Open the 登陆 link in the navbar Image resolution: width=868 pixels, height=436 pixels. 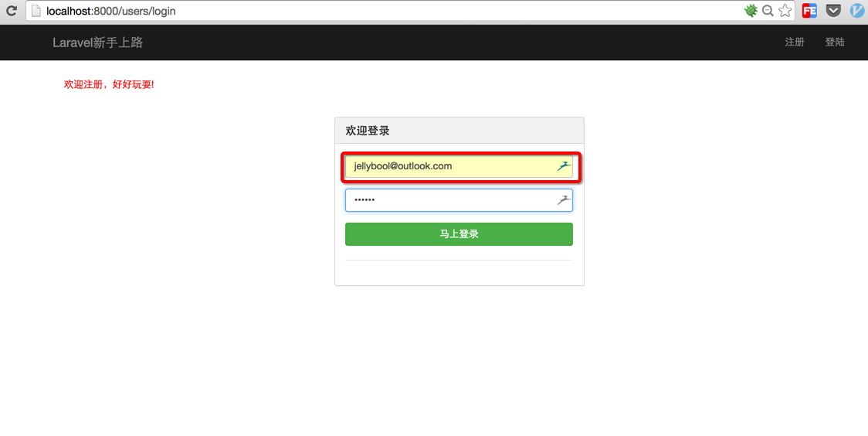[835, 43]
